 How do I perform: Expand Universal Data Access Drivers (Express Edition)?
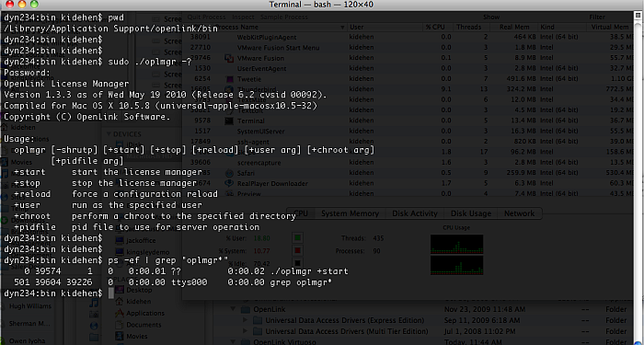pyautogui.click(x=246, y=320)
